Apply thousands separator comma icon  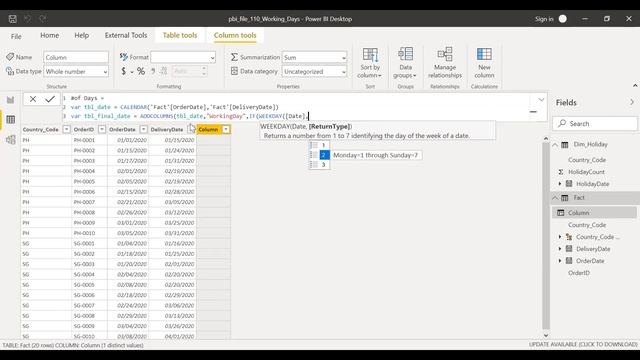pyautogui.click(x=153, y=71)
